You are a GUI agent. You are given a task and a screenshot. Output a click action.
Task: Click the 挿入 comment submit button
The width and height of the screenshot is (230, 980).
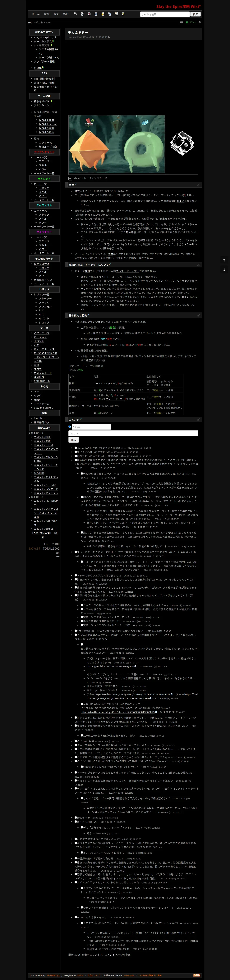(74, 440)
